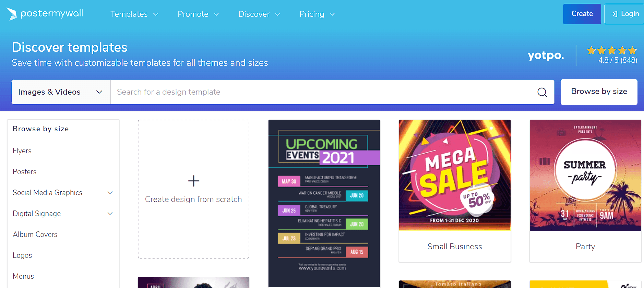
Task: Expand the Social Media Graphics chevron
Action: pos(110,193)
